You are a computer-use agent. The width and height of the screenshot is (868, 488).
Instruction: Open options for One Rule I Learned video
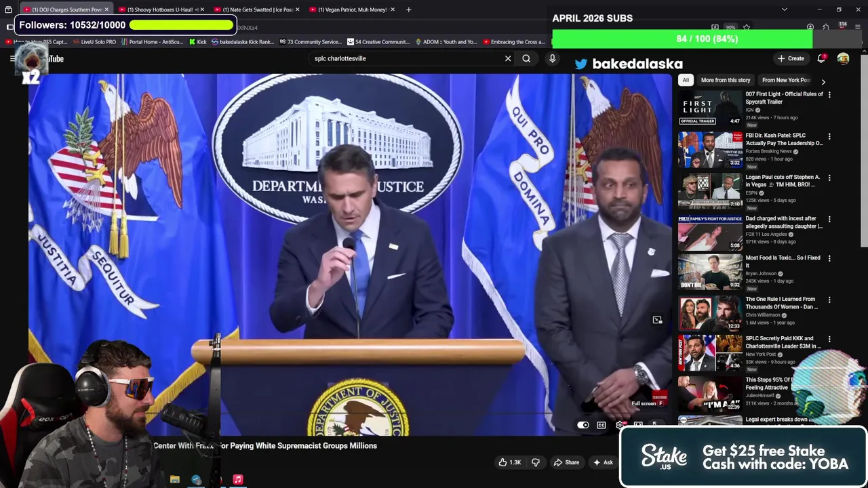click(829, 300)
